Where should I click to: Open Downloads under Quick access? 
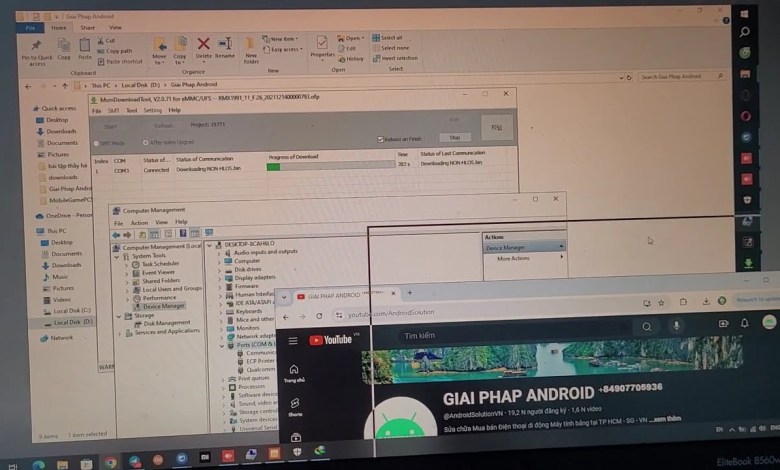[x=61, y=131]
